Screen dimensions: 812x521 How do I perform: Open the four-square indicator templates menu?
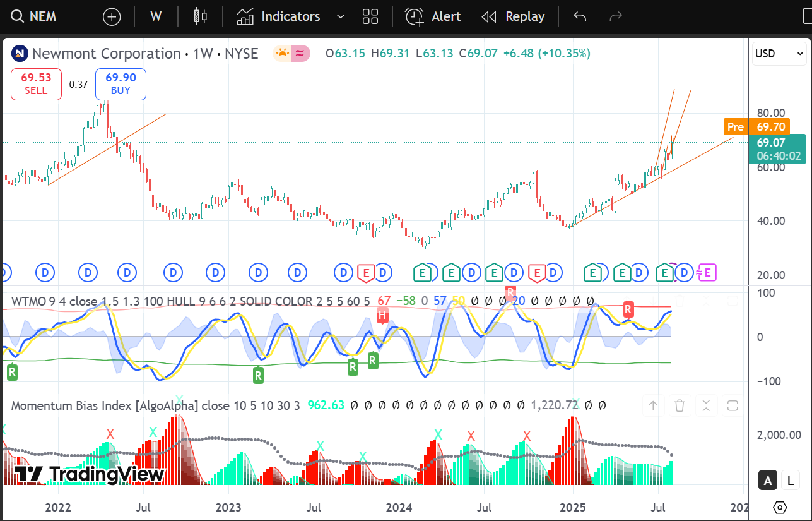pos(370,16)
